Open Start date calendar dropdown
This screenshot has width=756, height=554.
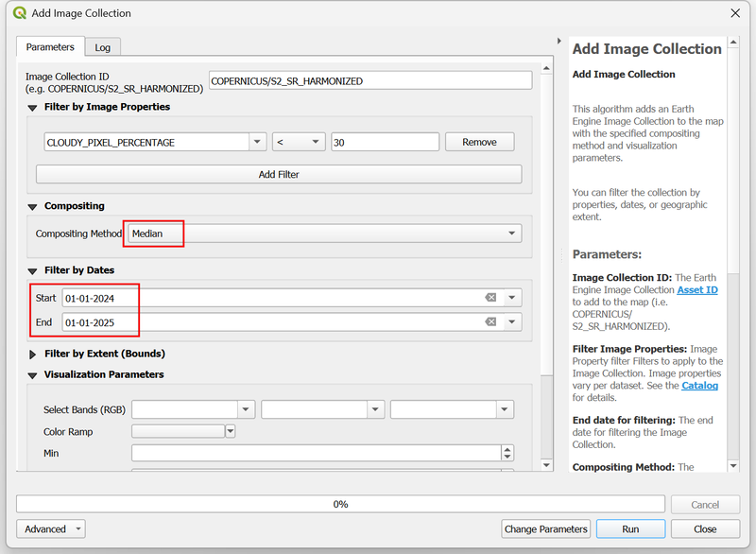[512, 298]
